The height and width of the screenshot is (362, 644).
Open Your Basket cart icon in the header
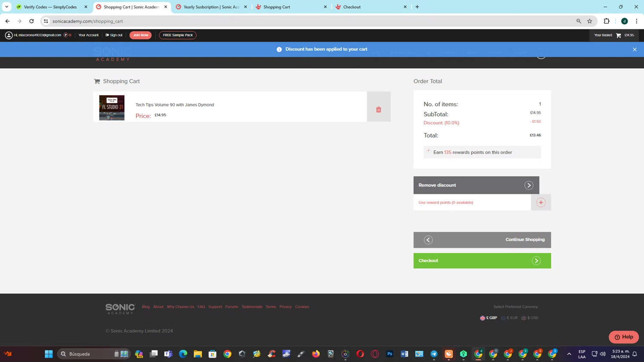point(618,35)
